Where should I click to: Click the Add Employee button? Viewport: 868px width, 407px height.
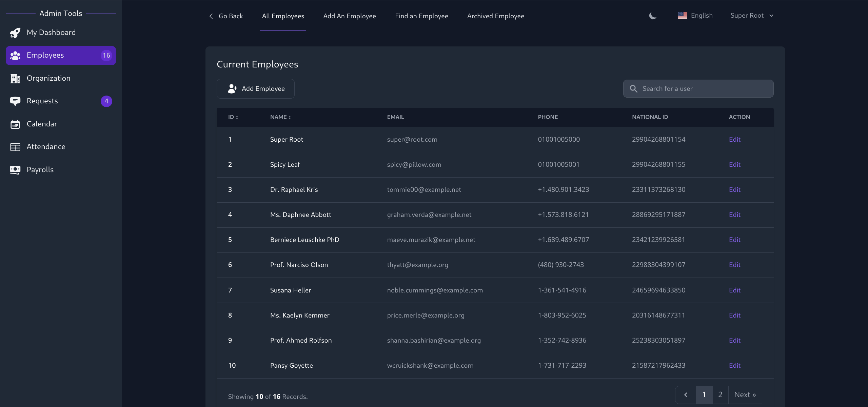(256, 89)
